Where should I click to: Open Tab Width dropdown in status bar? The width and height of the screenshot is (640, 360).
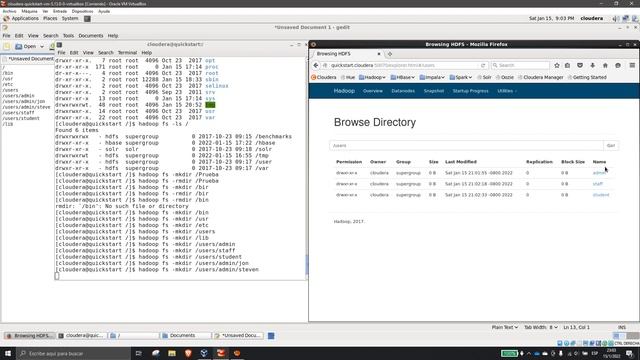541,327
